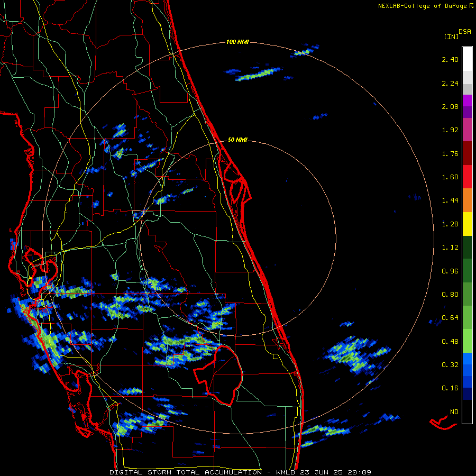This screenshot has height=476, width=476.
Task: Click the 50 NMI range ring label
Action: coord(237,140)
